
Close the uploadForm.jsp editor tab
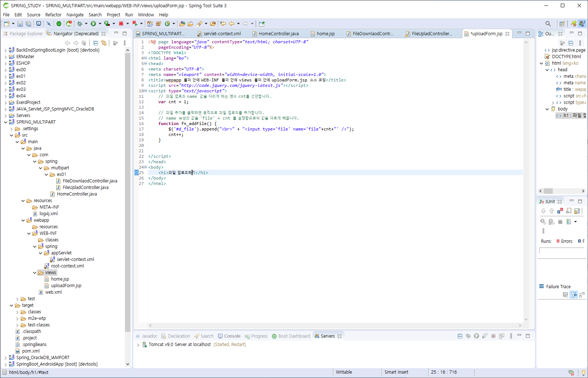click(507, 33)
